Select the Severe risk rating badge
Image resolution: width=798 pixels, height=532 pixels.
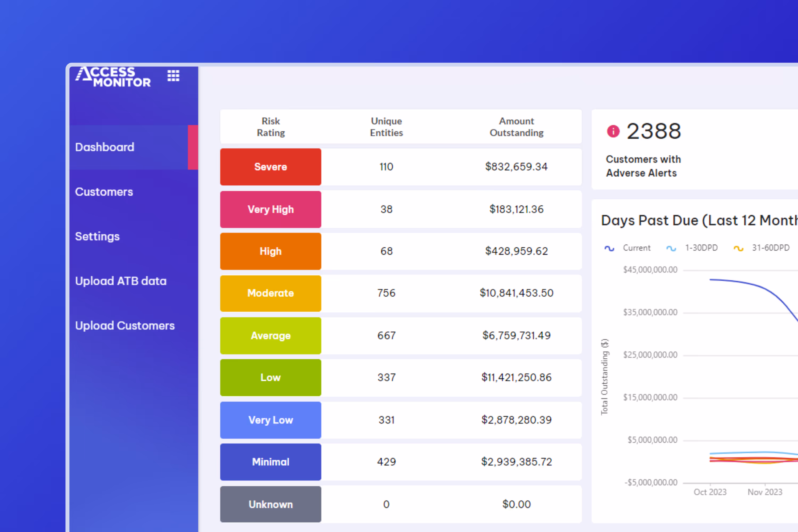[271, 167]
